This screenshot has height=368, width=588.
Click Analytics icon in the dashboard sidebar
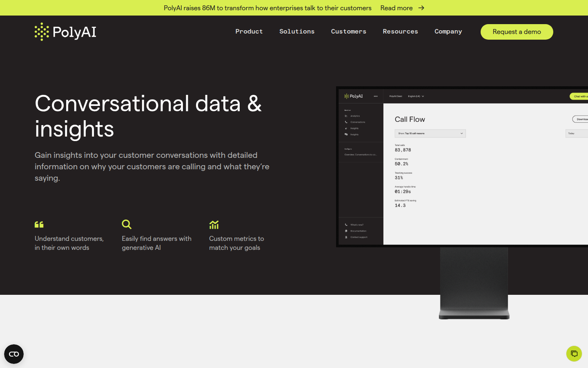(x=346, y=116)
